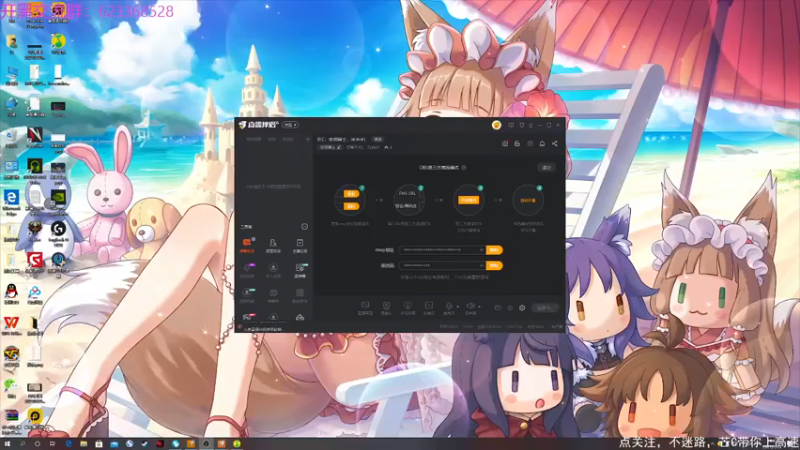Open the car-shaped tool in toolbox bottom row

click(300, 317)
